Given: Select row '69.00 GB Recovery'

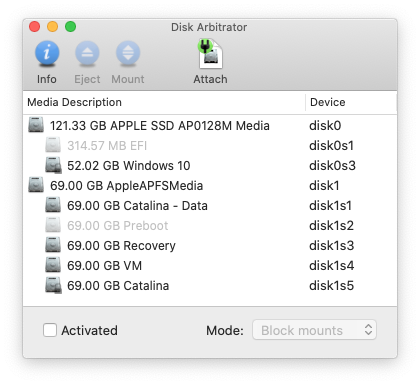Looking at the screenshot, I should point(210,245).
